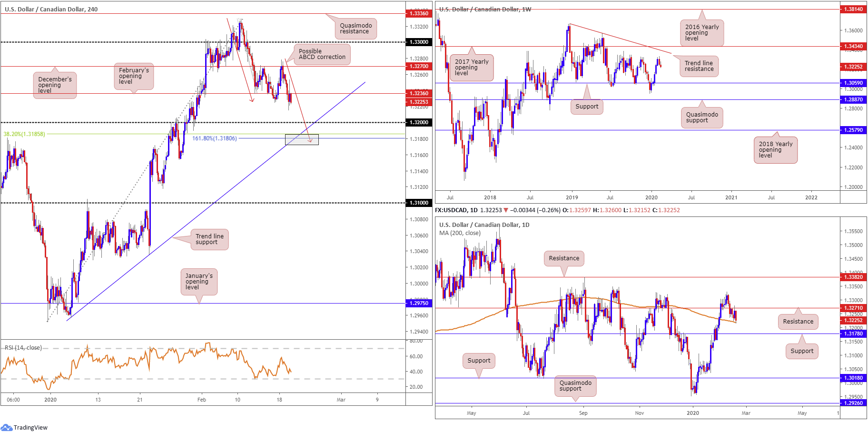Select the 240 chart title text
This screenshot has height=432, width=868.
coord(51,9)
